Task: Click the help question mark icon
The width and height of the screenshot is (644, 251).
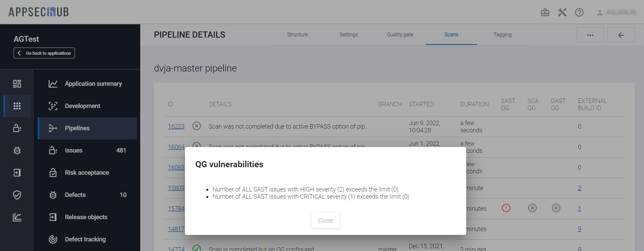Action: 579,13
